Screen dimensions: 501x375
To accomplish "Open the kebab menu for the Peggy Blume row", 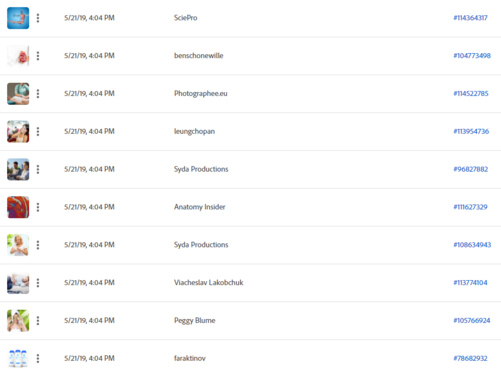I will [x=38, y=321].
